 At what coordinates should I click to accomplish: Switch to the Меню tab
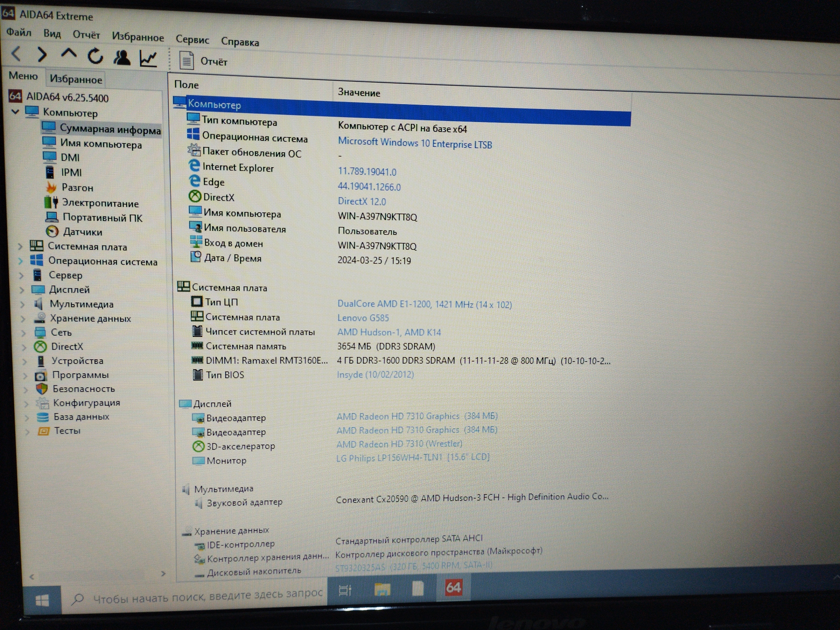pos(23,76)
